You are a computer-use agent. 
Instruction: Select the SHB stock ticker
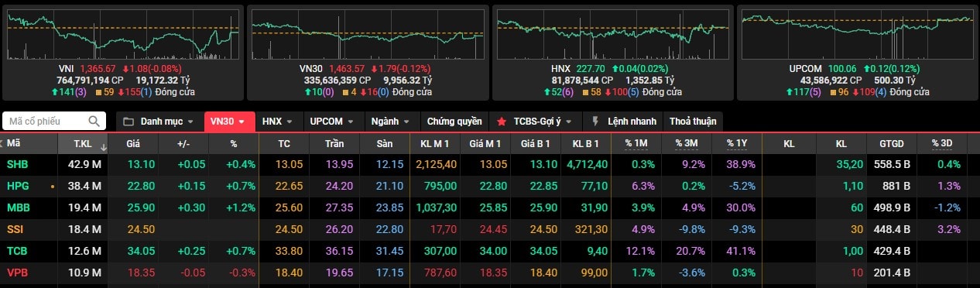click(17, 164)
